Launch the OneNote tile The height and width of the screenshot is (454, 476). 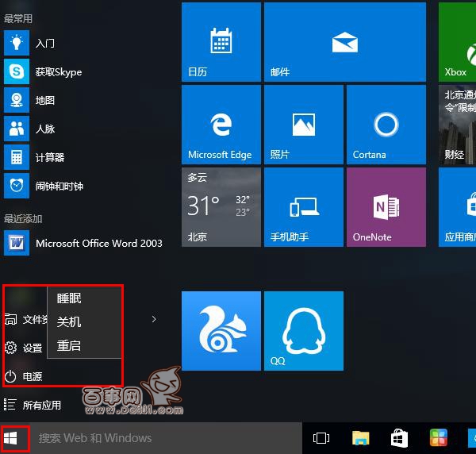(x=386, y=207)
